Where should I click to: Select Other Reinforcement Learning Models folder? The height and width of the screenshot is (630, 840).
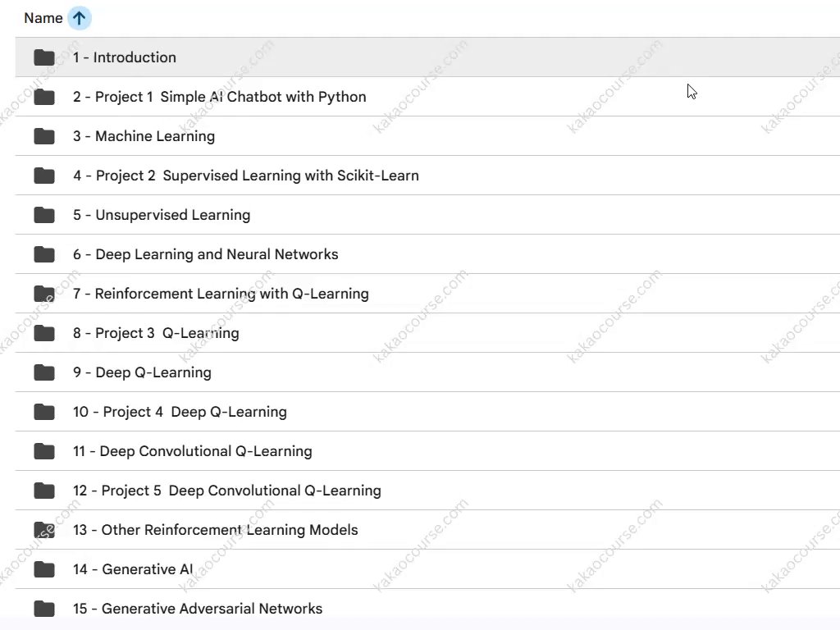215,530
